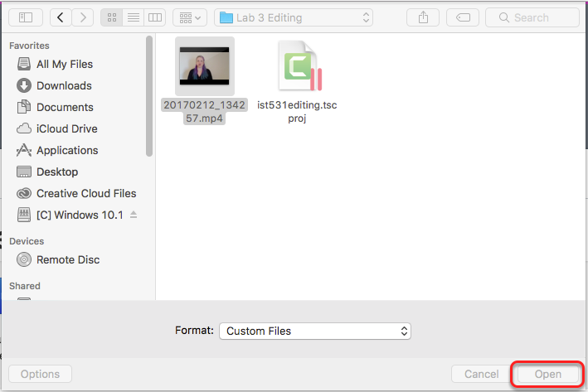Expand the Lab 3 Editing folder popup

[x=294, y=17]
